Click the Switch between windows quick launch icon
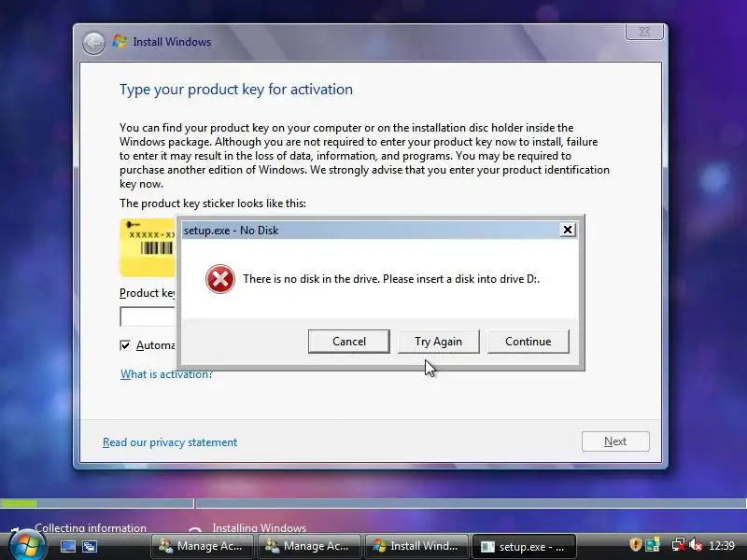Image resolution: width=747 pixels, height=560 pixels. coord(90,546)
